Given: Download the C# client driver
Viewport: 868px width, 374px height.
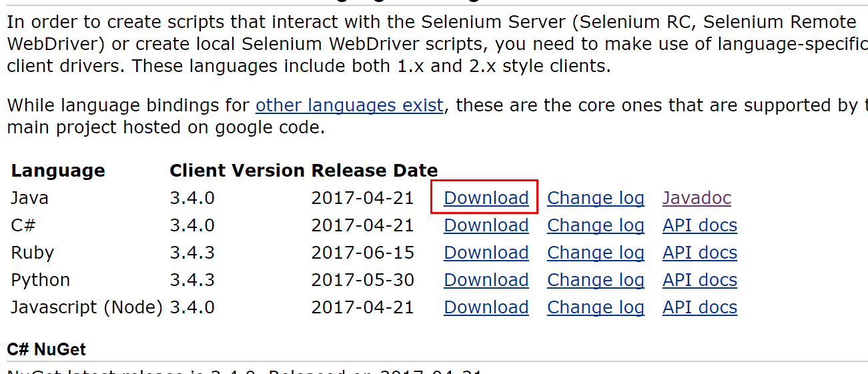Looking at the screenshot, I should [x=486, y=225].
